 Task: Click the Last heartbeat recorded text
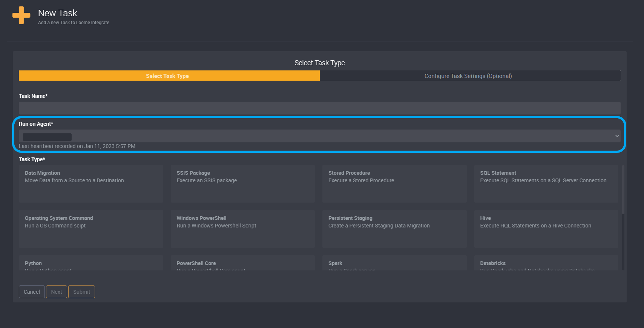(x=77, y=146)
